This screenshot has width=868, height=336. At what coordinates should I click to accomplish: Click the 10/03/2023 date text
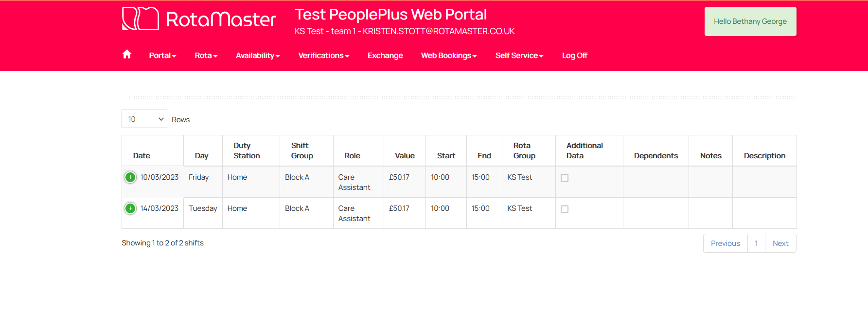159,177
